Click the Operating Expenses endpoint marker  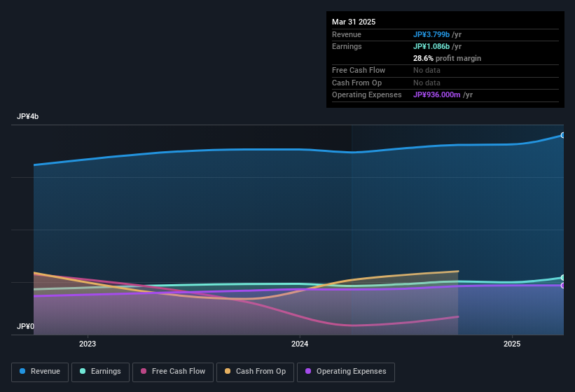tap(563, 286)
